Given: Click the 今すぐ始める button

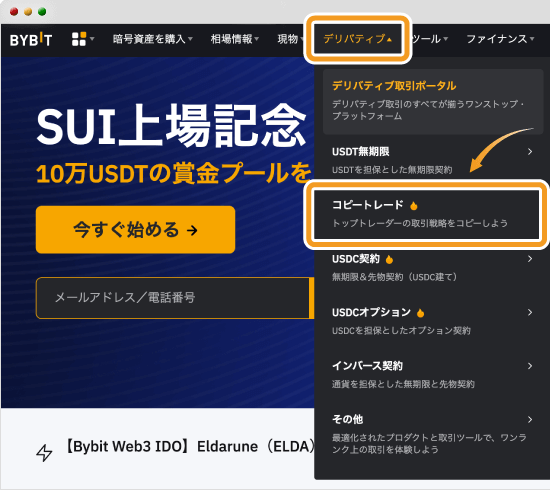Looking at the screenshot, I should (x=135, y=230).
